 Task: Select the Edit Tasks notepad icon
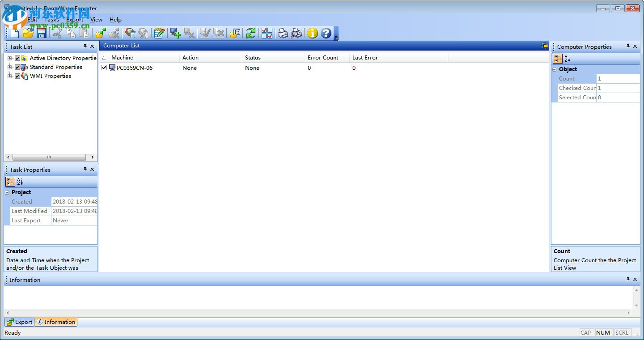pos(159,33)
